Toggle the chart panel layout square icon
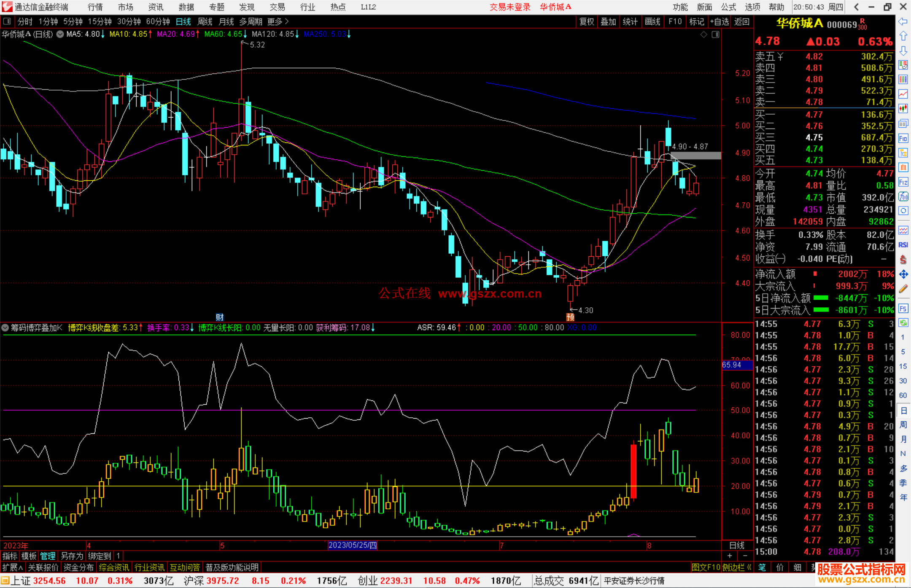This screenshot has width=911, height=588. 715,35
